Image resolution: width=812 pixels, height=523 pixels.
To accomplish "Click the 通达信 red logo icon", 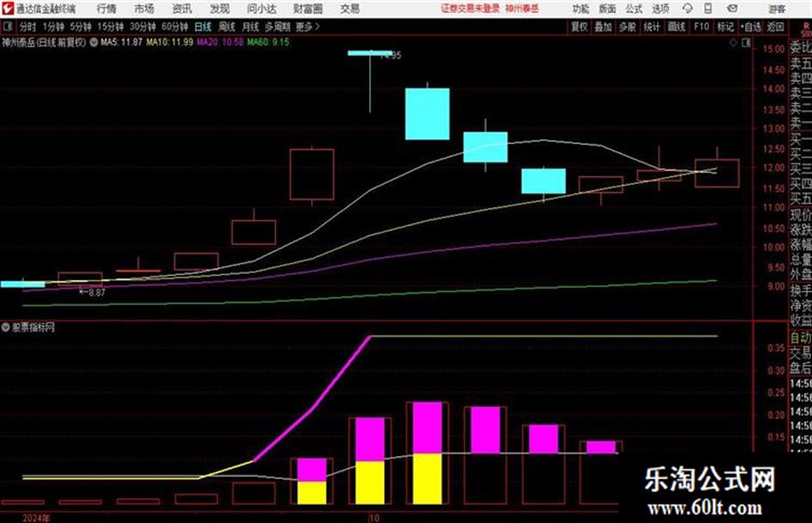I will pos(8,9).
